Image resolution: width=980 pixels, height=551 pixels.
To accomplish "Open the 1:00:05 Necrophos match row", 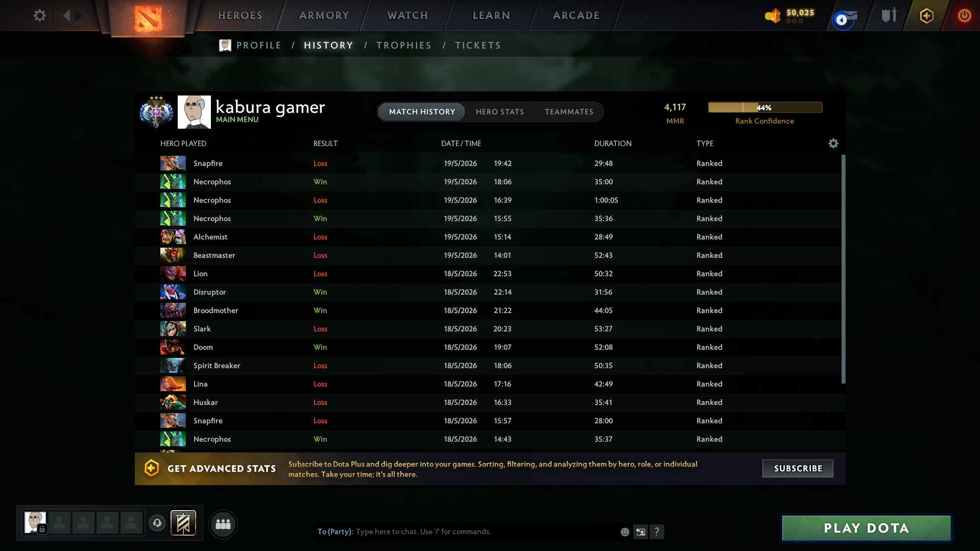I will coord(488,200).
